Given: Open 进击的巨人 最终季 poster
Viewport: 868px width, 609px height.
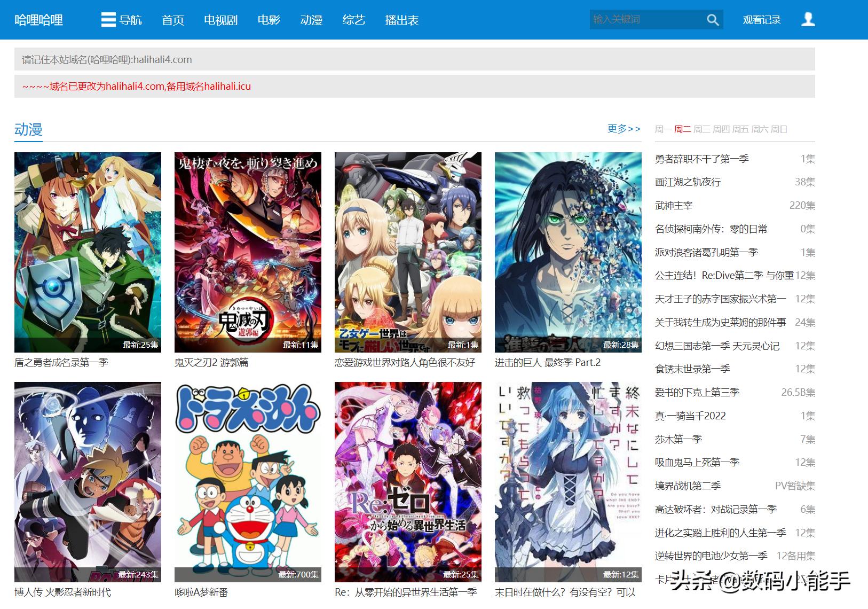Looking at the screenshot, I should [568, 252].
